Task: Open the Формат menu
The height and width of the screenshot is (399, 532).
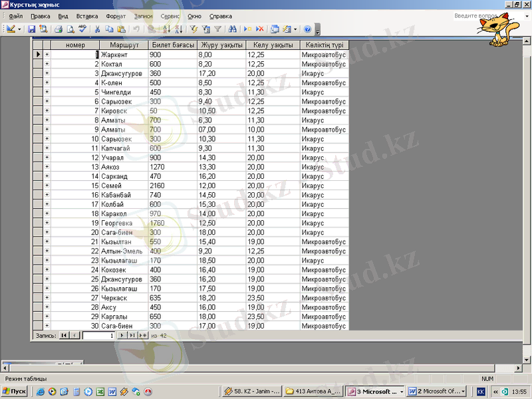Action: (116, 15)
